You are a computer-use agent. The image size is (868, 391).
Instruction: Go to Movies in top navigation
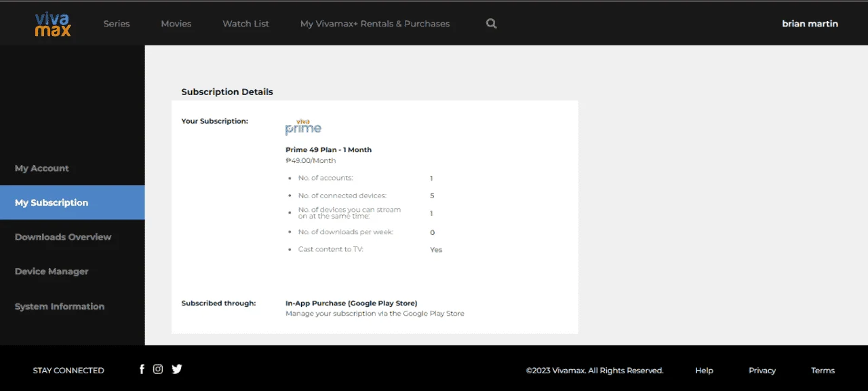(176, 24)
